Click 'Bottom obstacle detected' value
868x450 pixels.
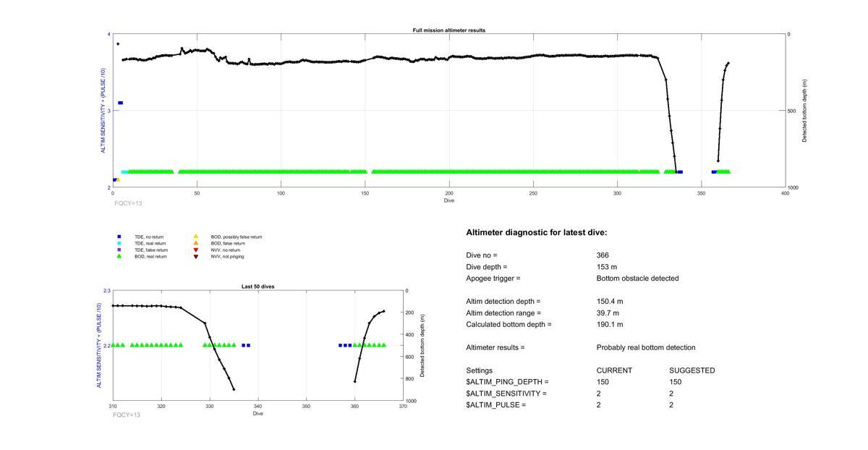click(637, 278)
